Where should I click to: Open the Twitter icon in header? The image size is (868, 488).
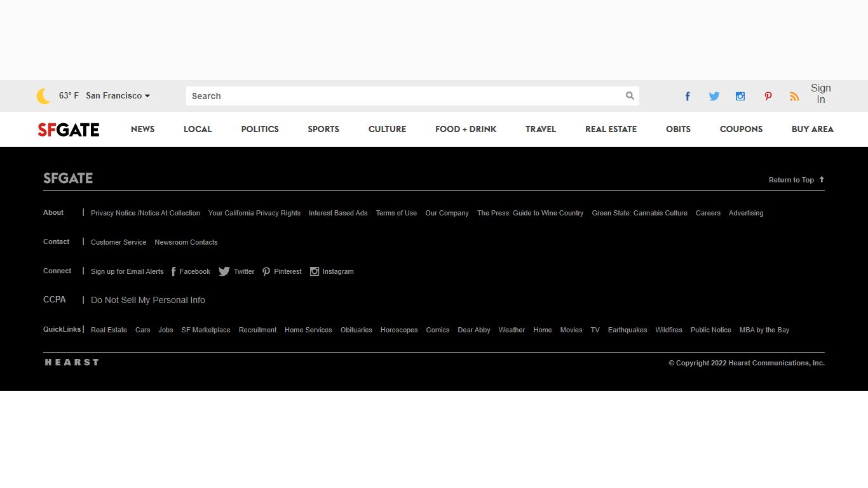tap(714, 96)
